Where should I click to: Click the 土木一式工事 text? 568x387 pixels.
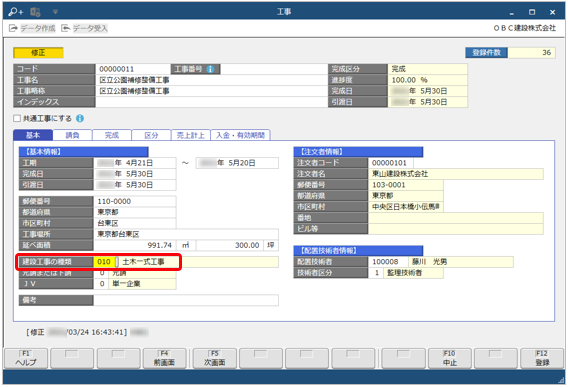143,262
